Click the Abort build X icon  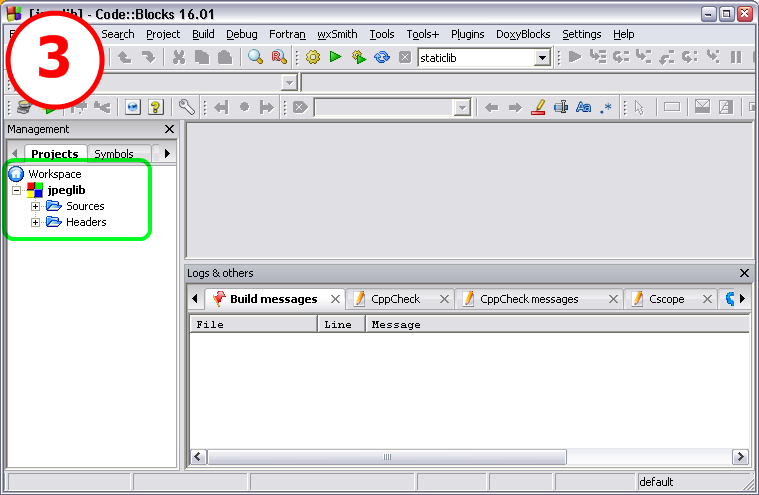coord(405,58)
